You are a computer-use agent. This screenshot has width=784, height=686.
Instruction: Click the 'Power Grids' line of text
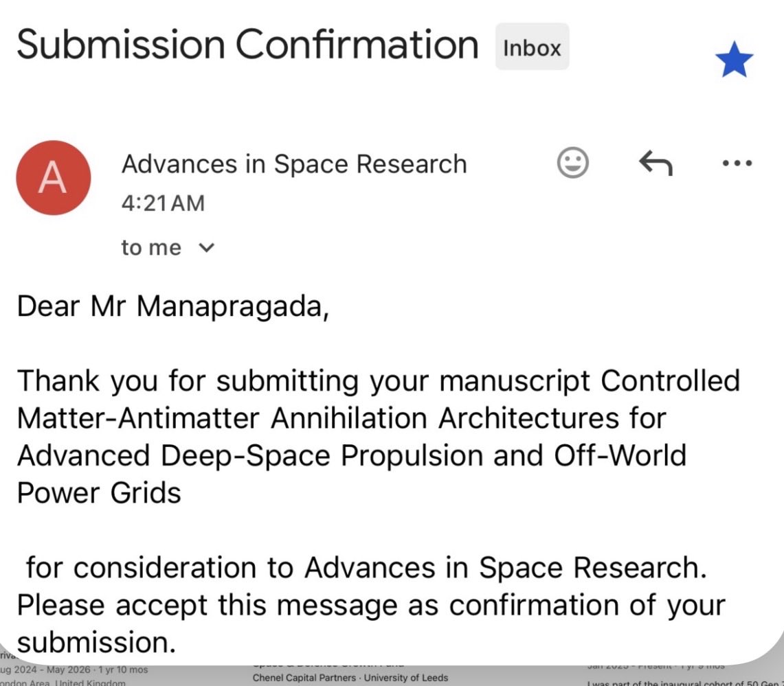pyautogui.click(x=99, y=493)
